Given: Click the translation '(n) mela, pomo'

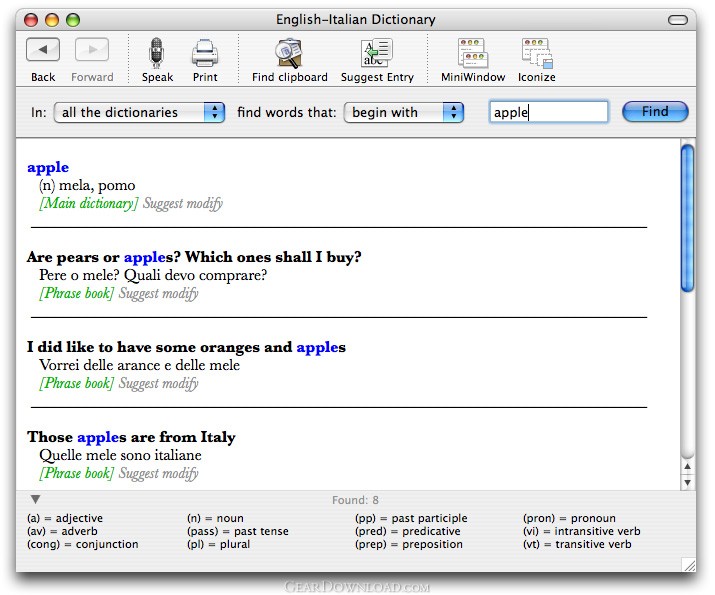Looking at the screenshot, I should (x=87, y=185).
